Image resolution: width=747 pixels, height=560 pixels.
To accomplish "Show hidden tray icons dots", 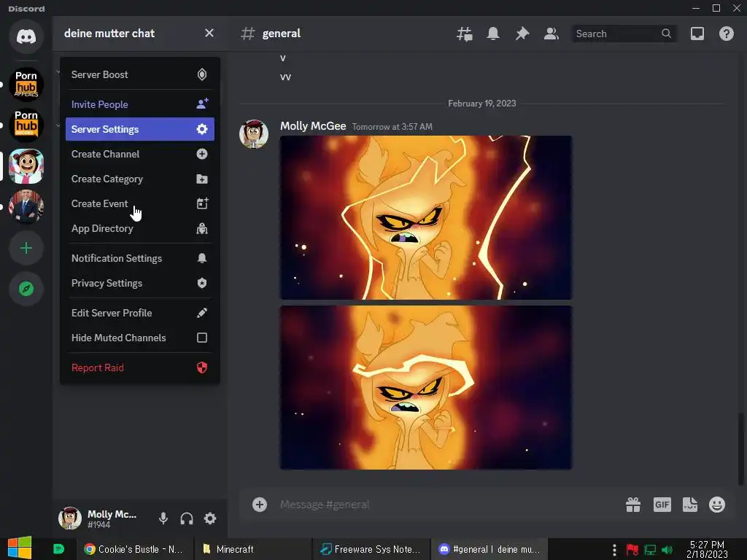I will pyautogui.click(x=614, y=550).
